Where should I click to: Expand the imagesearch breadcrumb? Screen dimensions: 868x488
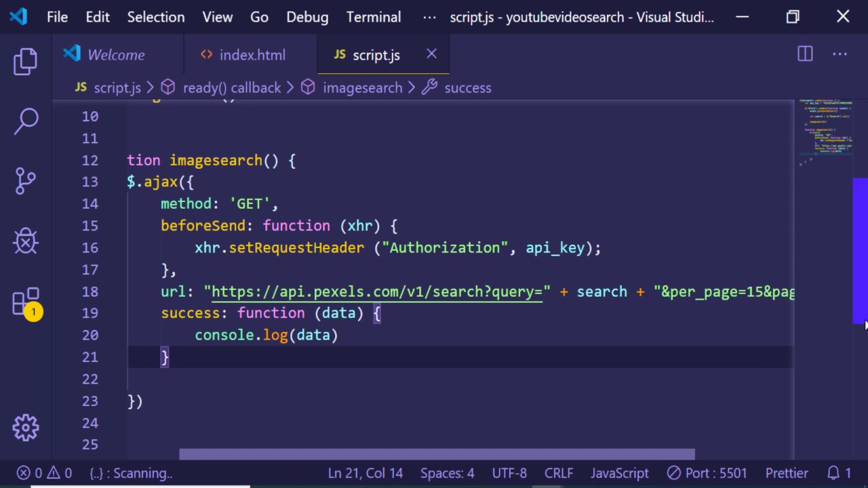362,88
